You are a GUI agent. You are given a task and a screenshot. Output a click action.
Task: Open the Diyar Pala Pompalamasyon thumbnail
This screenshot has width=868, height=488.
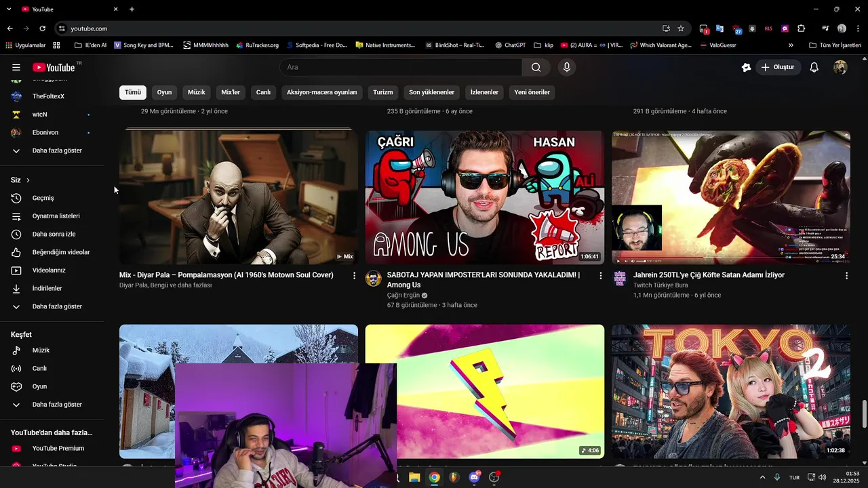click(239, 197)
